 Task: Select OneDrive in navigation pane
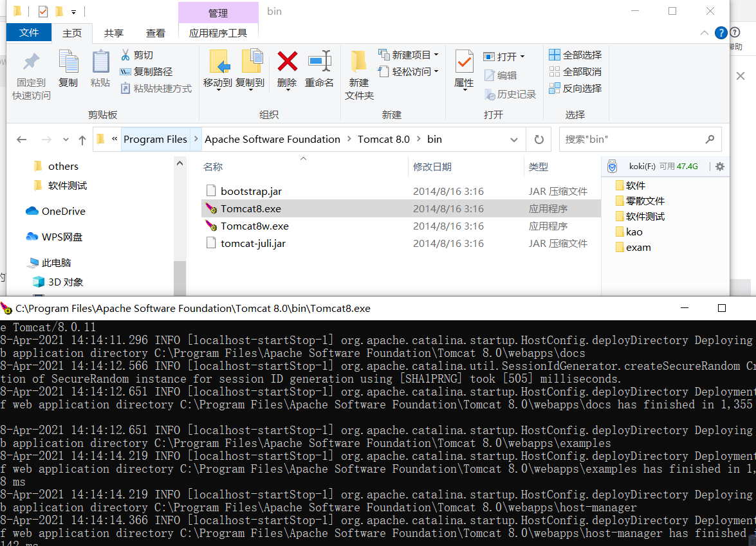click(55, 211)
